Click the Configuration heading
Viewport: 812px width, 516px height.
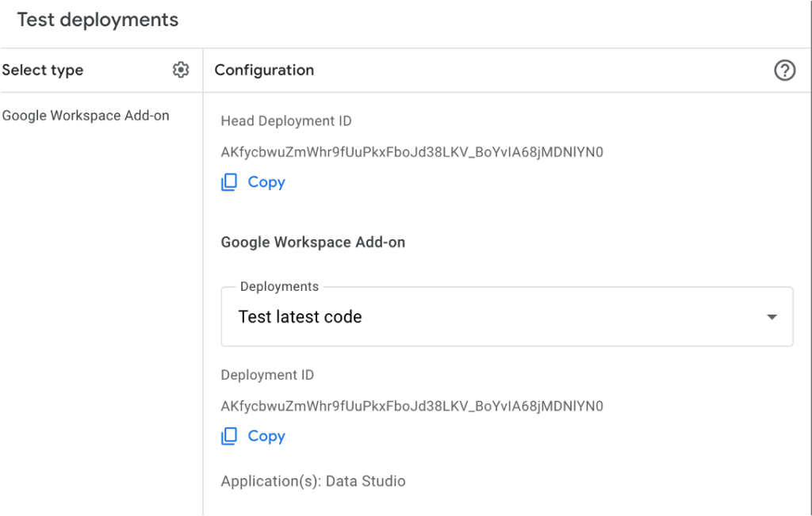pos(264,70)
